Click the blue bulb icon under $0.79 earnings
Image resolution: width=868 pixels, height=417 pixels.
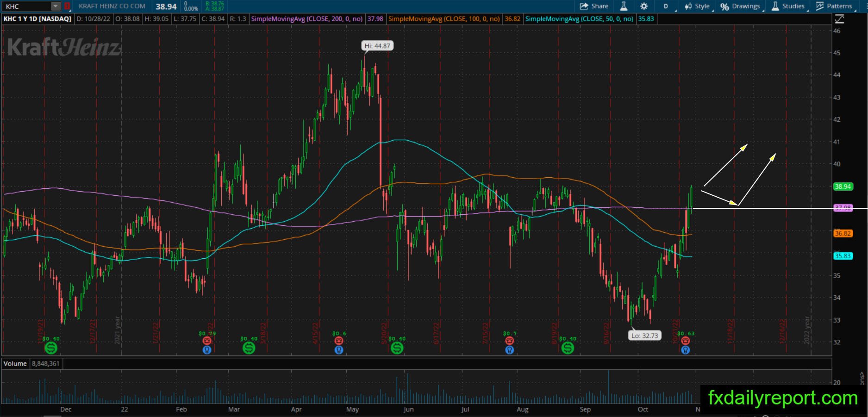pyautogui.click(x=207, y=350)
